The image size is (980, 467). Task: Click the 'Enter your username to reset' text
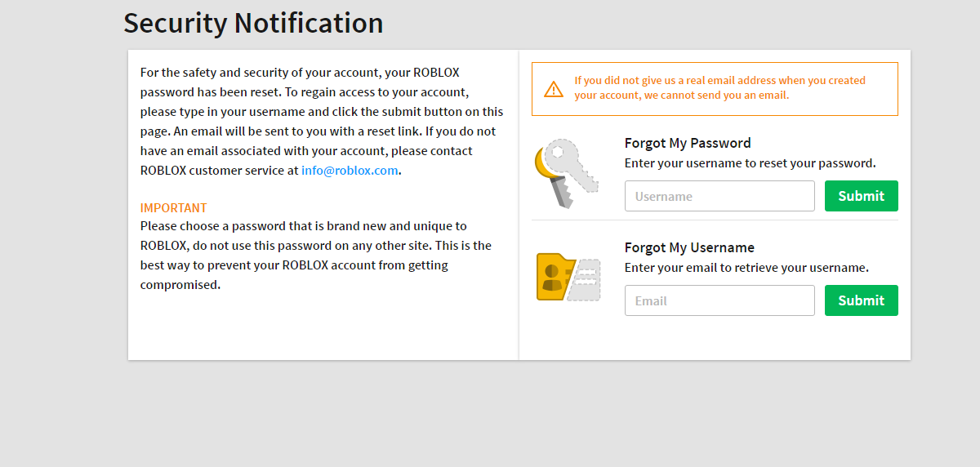[750, 163]
